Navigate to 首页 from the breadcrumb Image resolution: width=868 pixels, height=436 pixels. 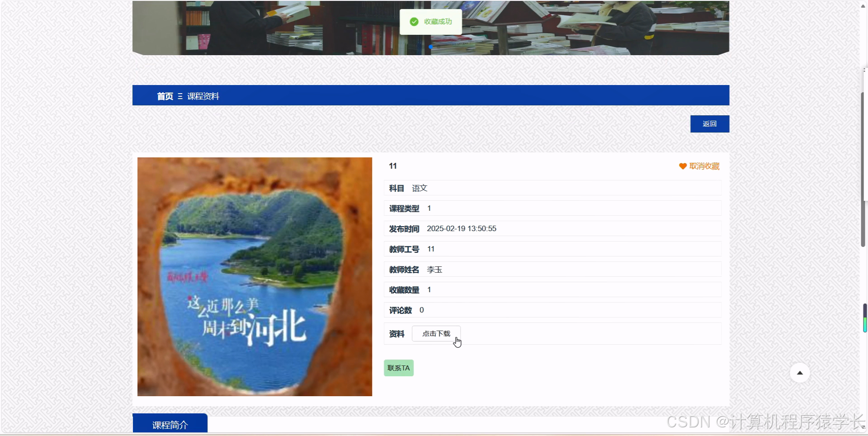click(x=165, y=96)
